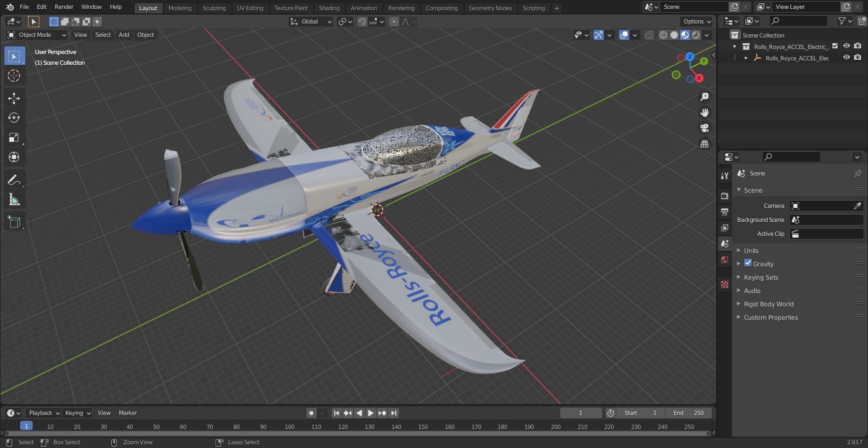The width and height of the screenshot is (868, 448).
Task: Toggle the Gravity checkbox
Action: (748, 263)
